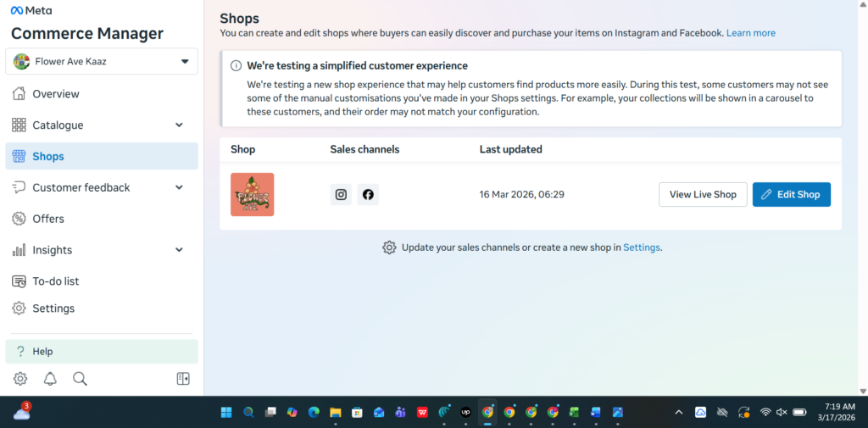The width and height of the screenshot is (868, 428).
Task: Open the weather widget in taskbar
Action: tap(22, 412)
